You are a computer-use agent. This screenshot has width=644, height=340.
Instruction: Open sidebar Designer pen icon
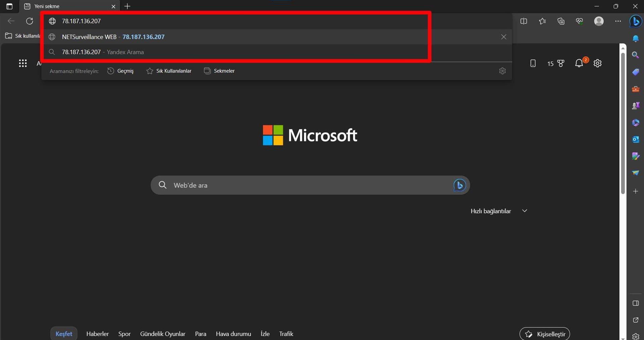pyautogui.click(x=636, y=156)
